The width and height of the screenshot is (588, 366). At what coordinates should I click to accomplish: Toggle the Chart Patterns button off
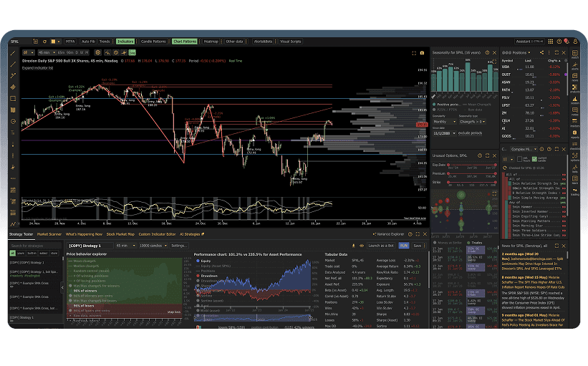[185, 42]
